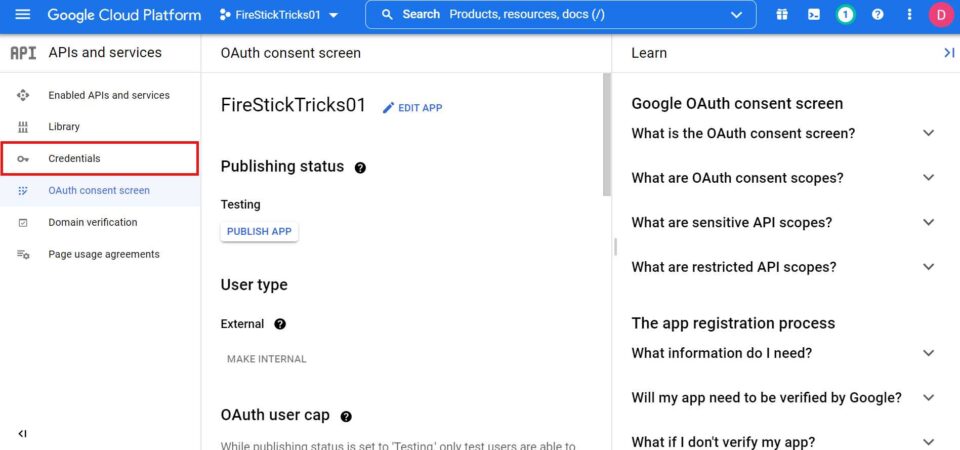Show OAuth user cap help tooltip
Viewport: 960px width, 450px height.
(x=346, y=416)
